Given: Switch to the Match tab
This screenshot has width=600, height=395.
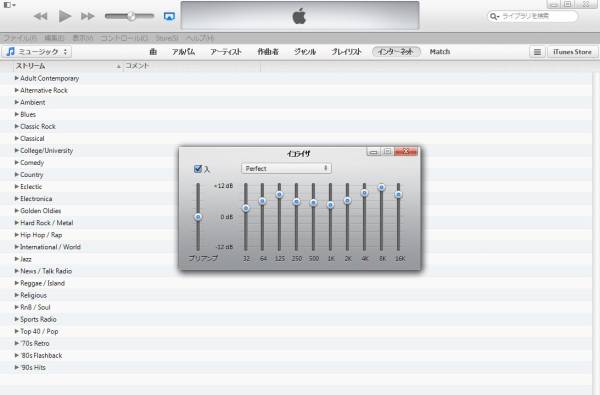Looking at the screenshot, I should pos(440,52).
